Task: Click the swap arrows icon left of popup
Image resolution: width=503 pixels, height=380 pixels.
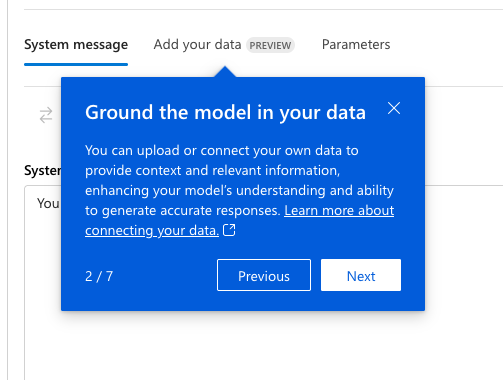Action: pyautogui.click(x=46, y=115)
